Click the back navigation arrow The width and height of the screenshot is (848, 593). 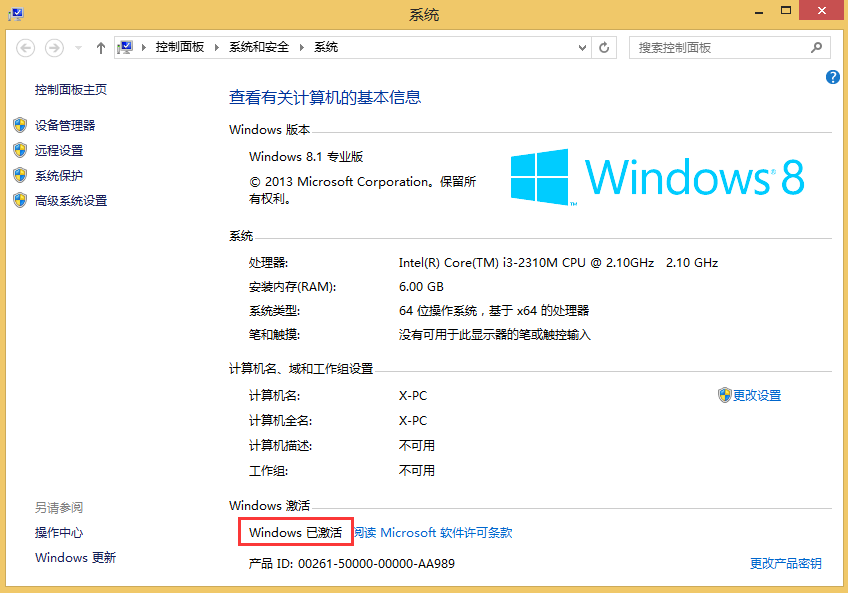point(26,47)
